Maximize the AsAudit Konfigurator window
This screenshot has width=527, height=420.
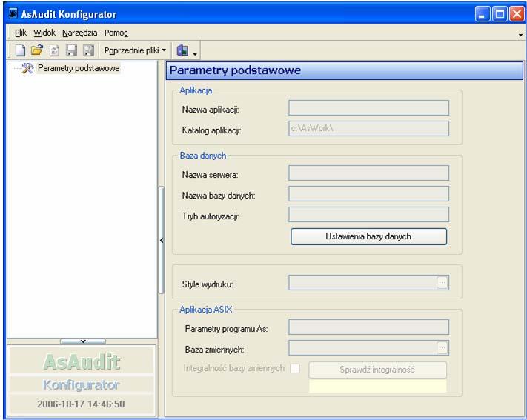click(500, 14)
